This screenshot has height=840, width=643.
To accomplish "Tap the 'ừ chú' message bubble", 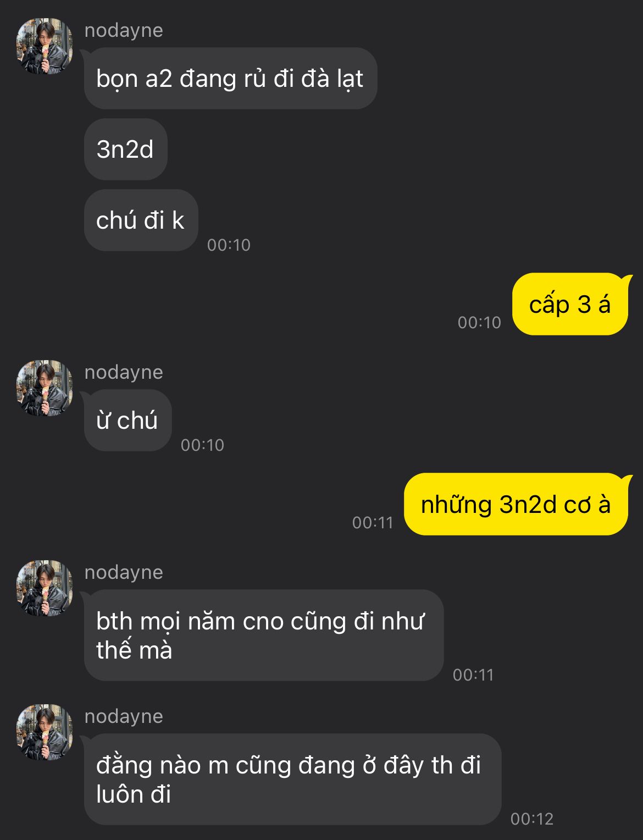I will pos(128,420).
